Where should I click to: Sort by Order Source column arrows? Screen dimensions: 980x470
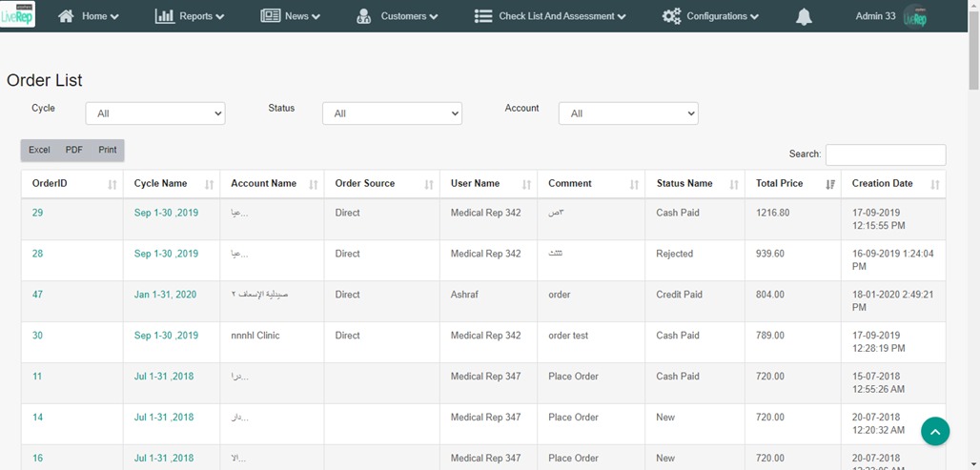[429, 184]
